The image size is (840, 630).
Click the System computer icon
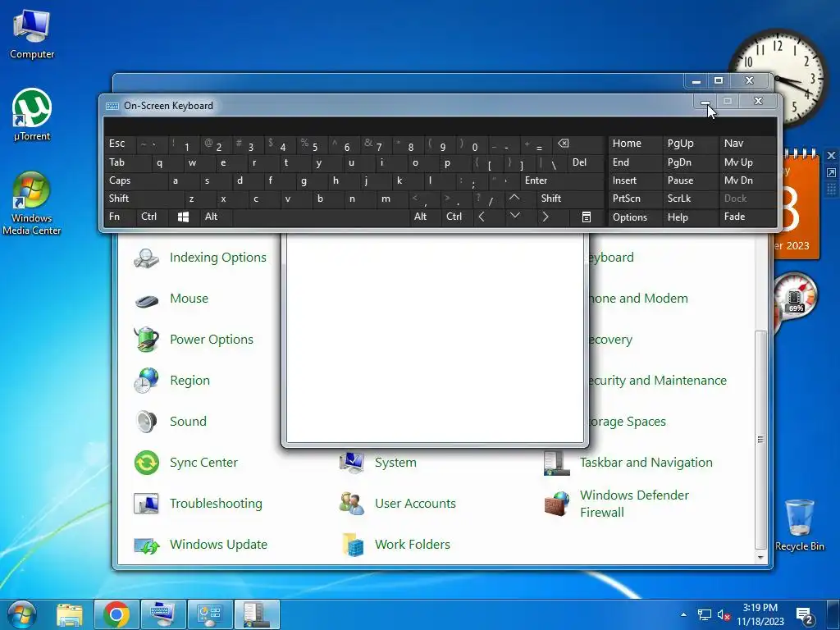pyautogui.click(x=352, y=463)
